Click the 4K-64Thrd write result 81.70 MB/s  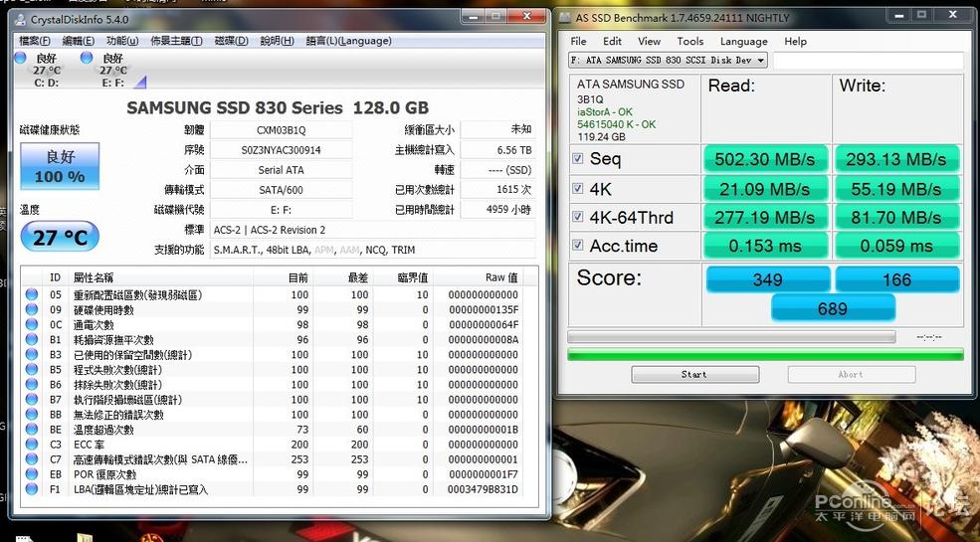896,218
